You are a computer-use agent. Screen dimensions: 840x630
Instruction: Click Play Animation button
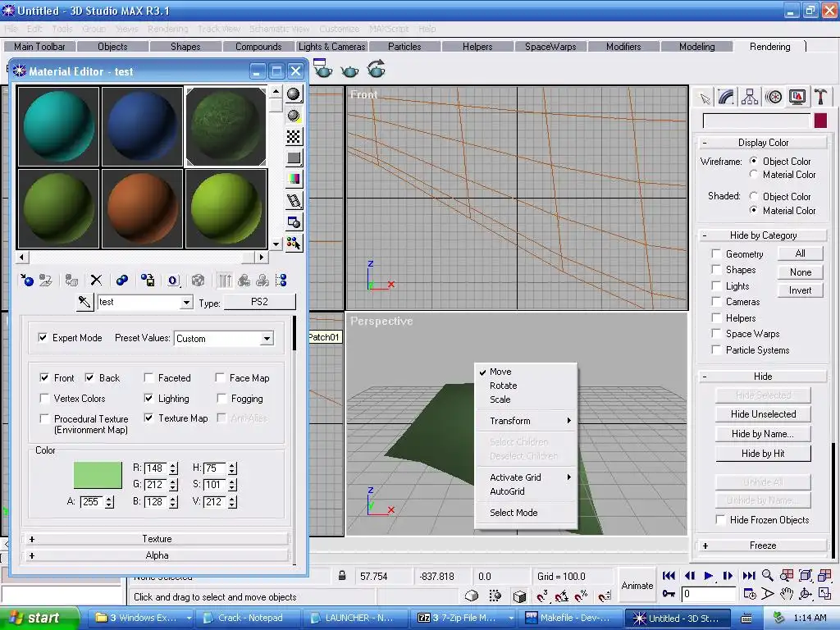708,576
